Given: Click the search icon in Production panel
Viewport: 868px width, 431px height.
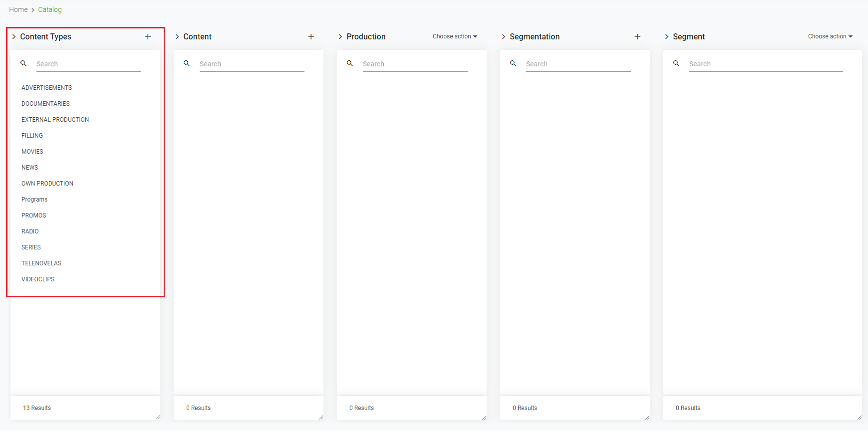Looking at the screenshot, I should pyautogui.click(x=350, y=63).
